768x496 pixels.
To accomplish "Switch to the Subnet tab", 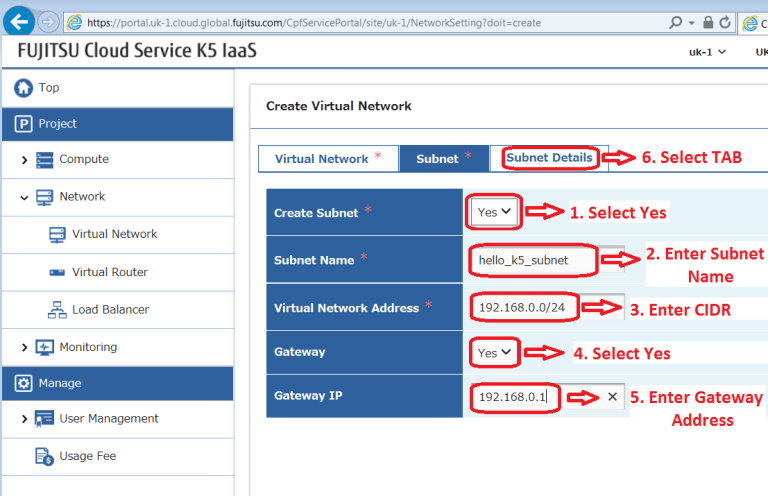I will (x=444, y=159).
